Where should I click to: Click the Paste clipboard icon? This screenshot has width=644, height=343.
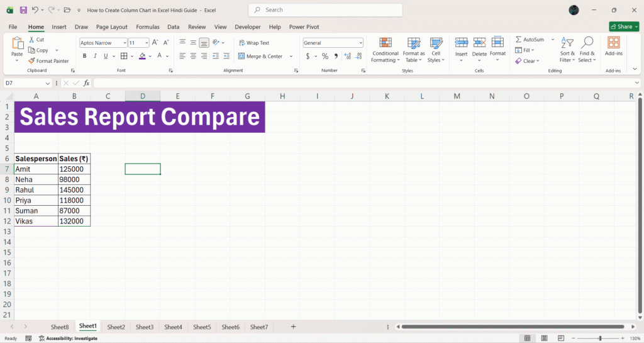pos(17,43)
